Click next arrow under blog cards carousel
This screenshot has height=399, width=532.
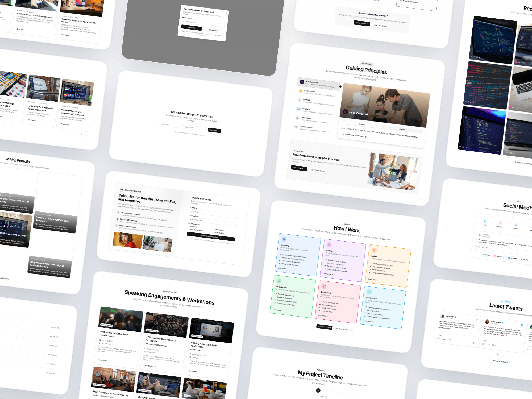coord(86,135)
